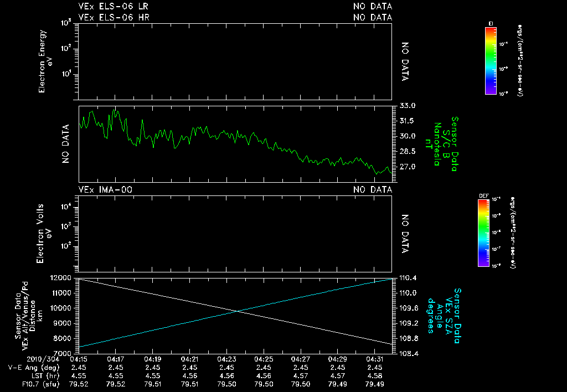The image size is (567, 392).
Task: Click the 2010/304 date label
Action: (x=43, y=359)
